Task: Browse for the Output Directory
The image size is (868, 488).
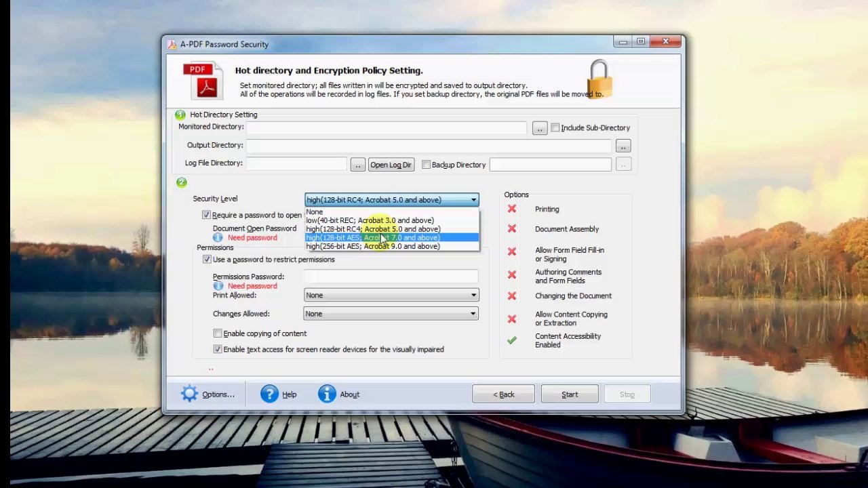Action: [x=623, y=146]
